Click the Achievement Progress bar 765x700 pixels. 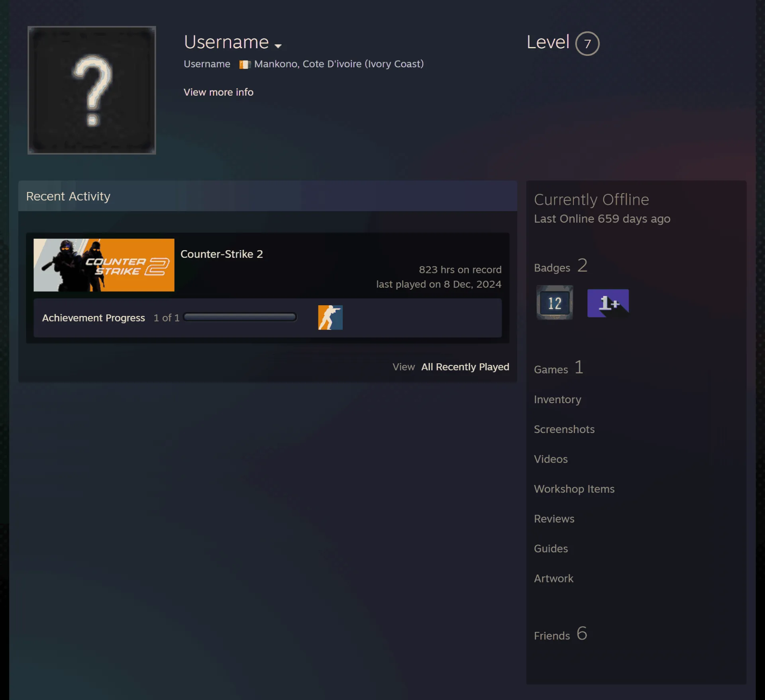point(240,317)
